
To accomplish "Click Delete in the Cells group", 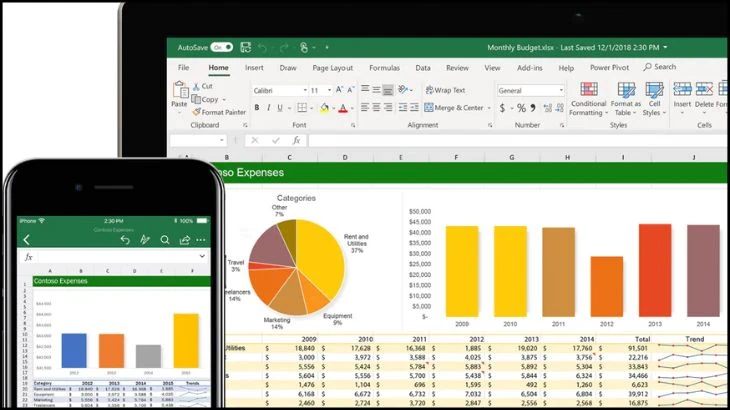I will (x=704, y=97).
